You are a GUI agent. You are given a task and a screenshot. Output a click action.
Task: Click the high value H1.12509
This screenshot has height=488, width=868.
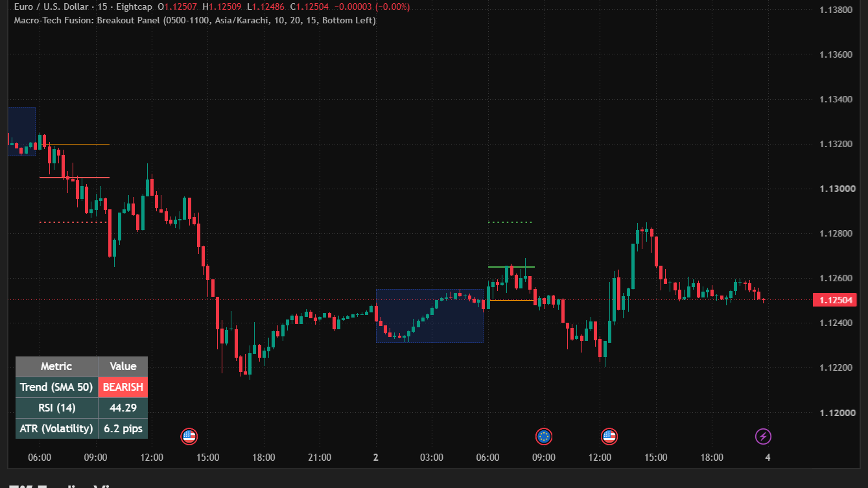pyautogui.click(x=223, y=6)
